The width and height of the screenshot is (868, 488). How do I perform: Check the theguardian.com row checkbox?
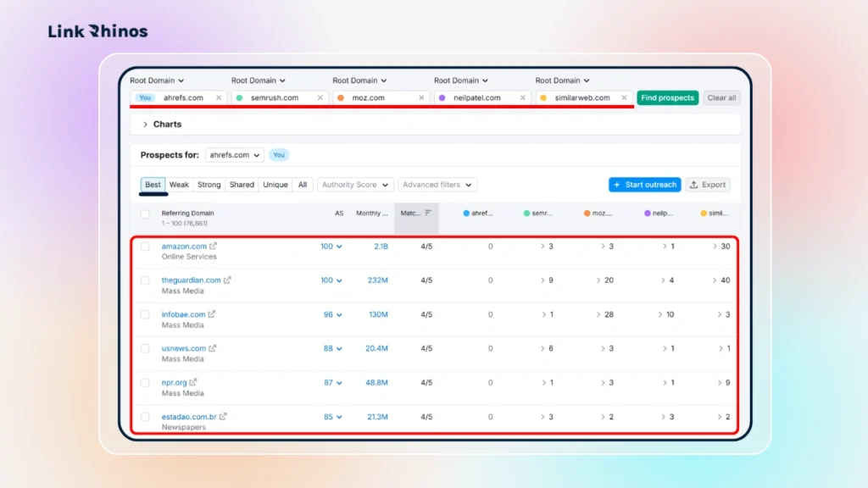point(145,280)
